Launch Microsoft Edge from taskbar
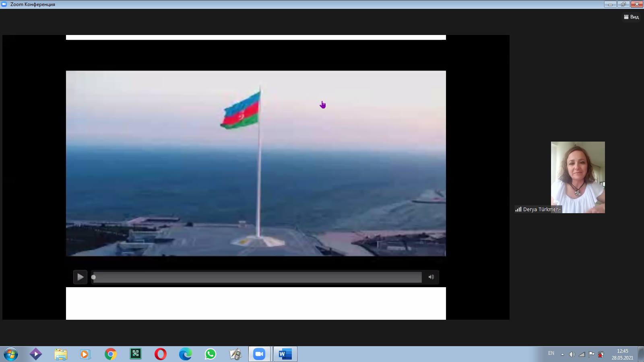 click(185, 354)
